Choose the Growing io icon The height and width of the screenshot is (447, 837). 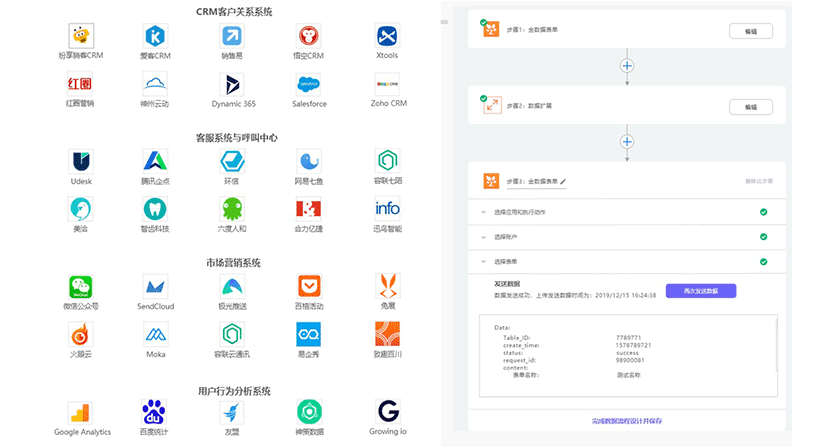click(388, 411)
